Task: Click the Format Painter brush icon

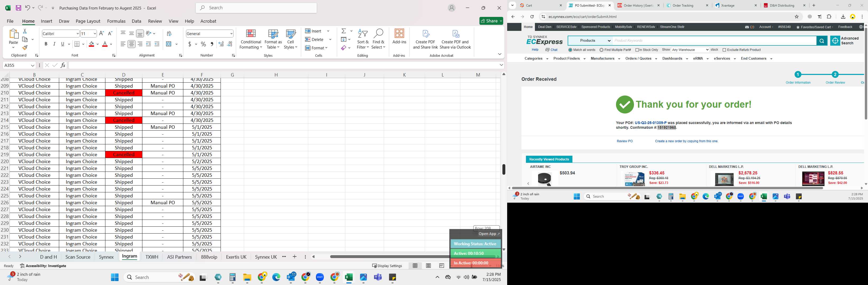Action: pos(25,48)
